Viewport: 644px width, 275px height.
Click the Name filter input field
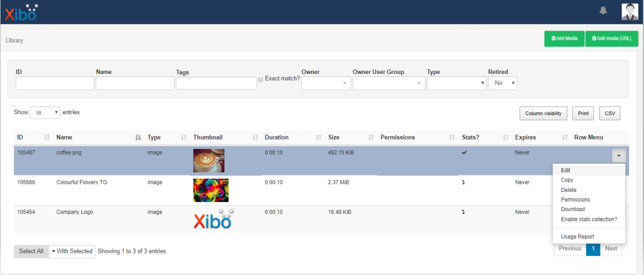click(135, 83)
